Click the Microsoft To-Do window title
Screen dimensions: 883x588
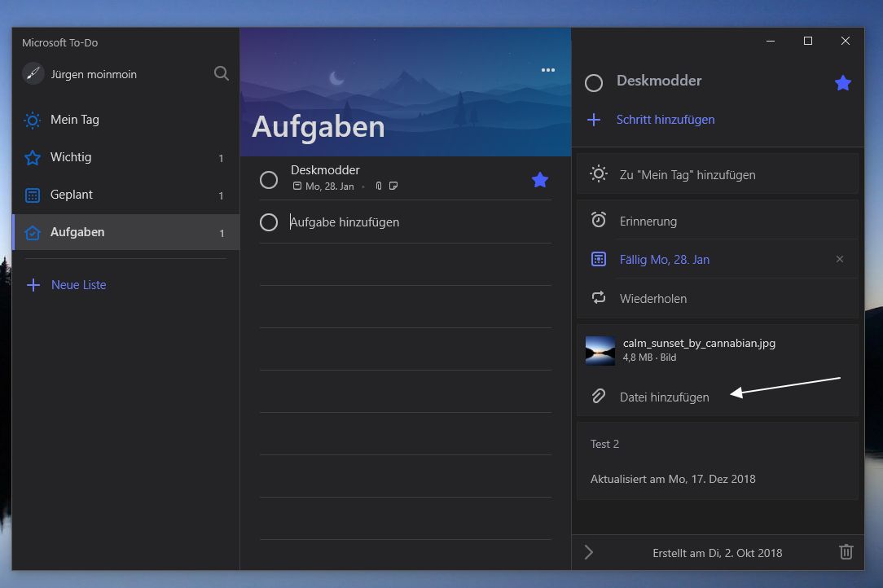(x=59, y=43)
